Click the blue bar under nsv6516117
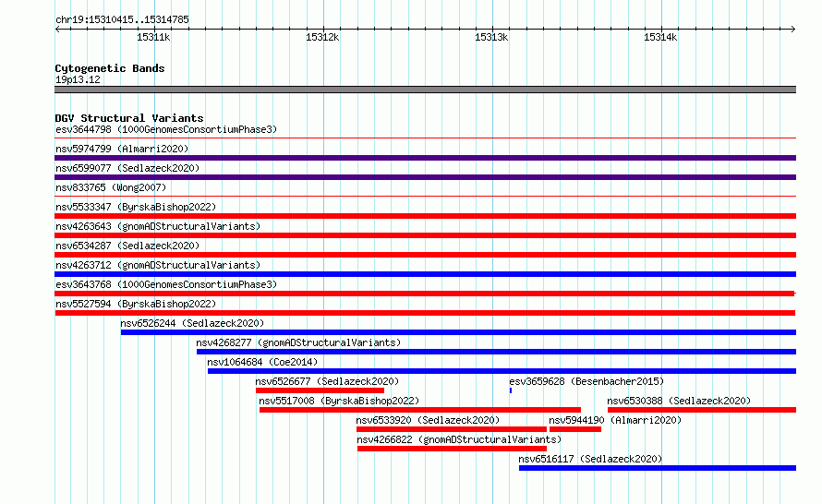 [x=658, y=468]
